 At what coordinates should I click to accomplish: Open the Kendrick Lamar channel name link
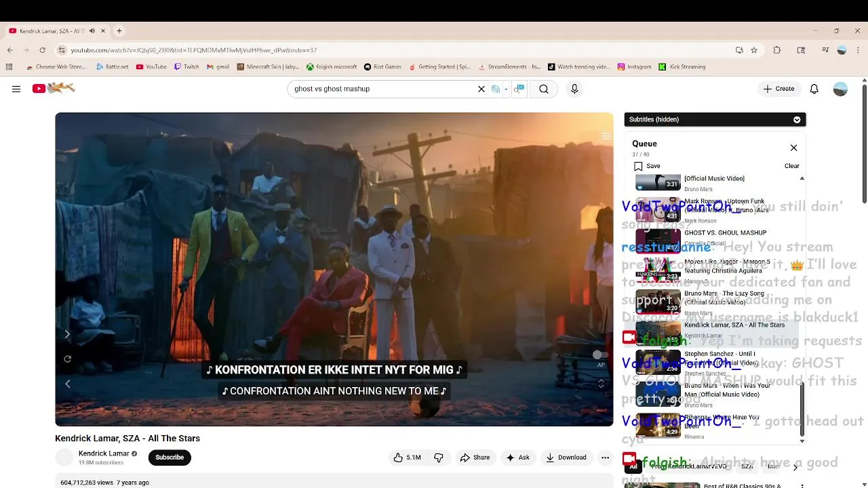[x=104, y=453]
